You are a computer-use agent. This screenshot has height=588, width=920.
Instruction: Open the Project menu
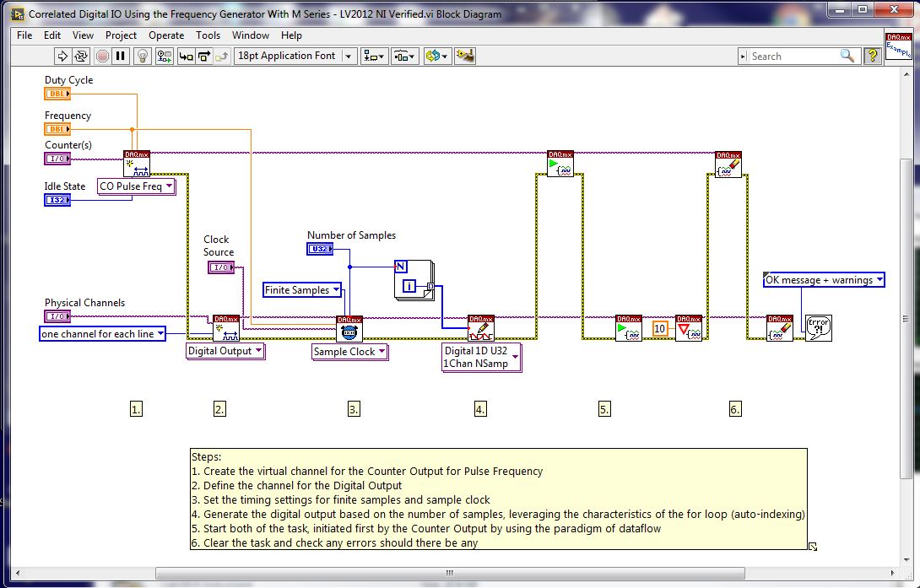pyautogui.click(x=121, y=35)
